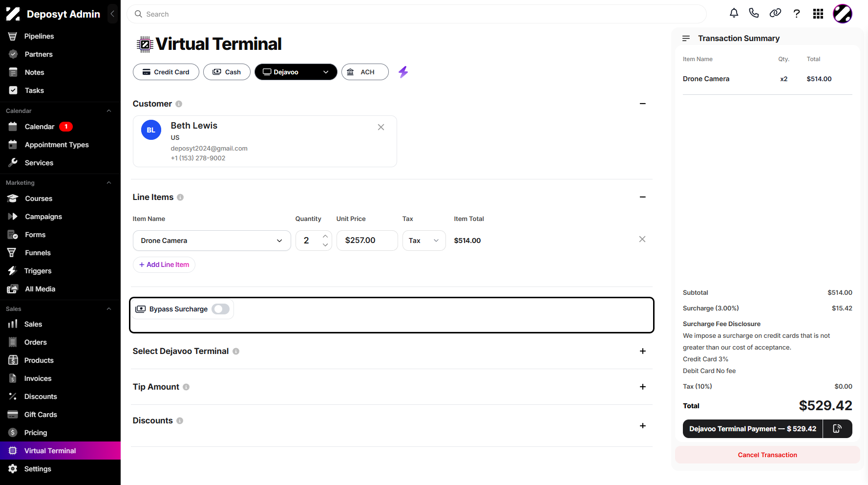Open the apps grid menu
This screenshot has width=868, height=485.
point(818,14)
